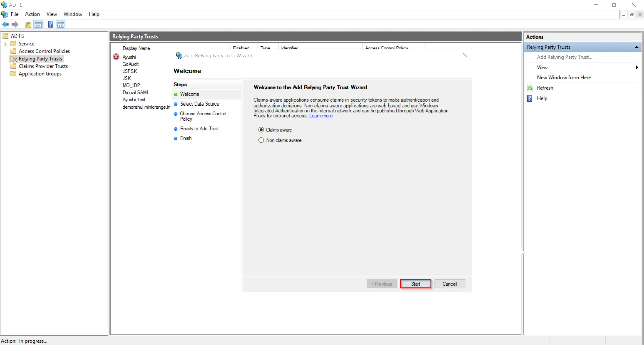The height and width of the screenshot is (345, 644).
Task: Click the AD FS icon in File menu bar
Action: point(4,14)
